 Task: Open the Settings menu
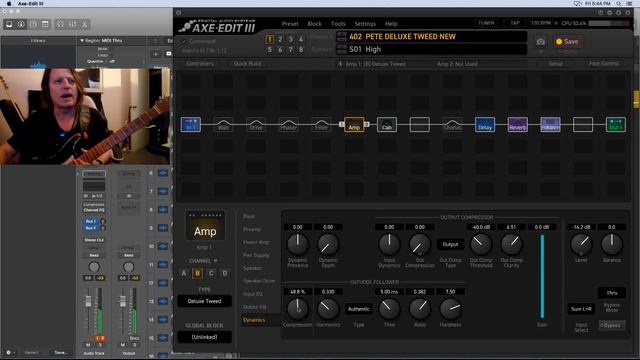[365, 24]
